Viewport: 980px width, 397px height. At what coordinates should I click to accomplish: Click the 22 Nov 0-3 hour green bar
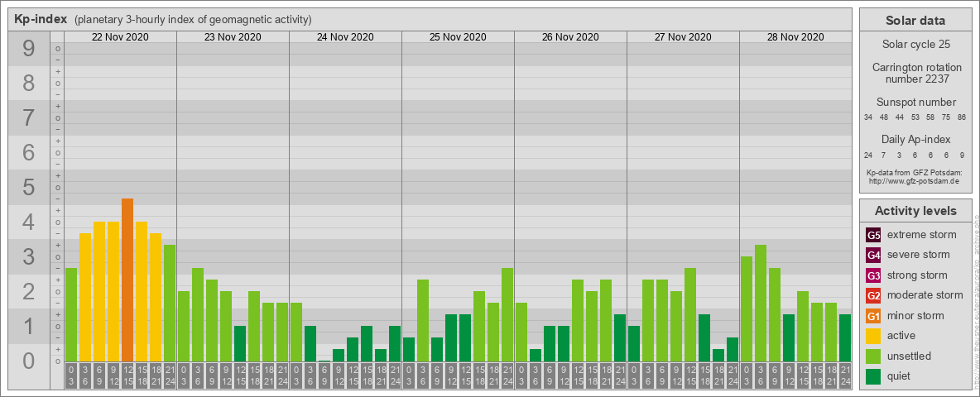[x=71, y=314]
